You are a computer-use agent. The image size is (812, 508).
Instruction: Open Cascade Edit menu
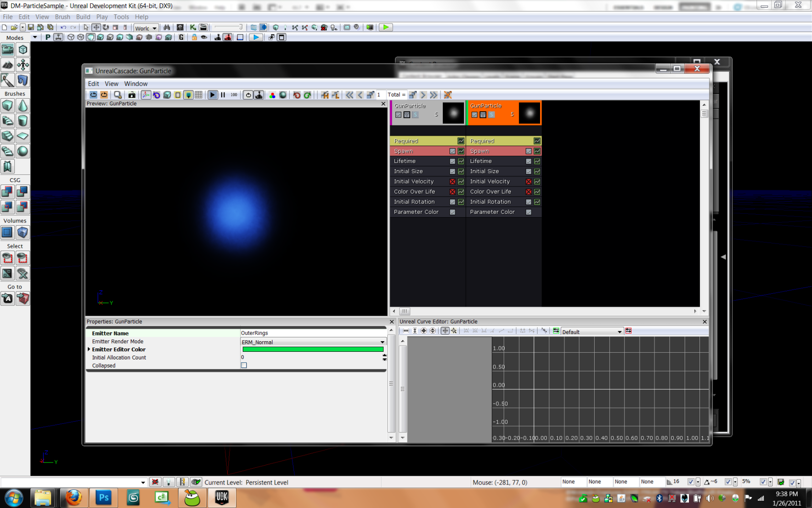[93, 83]
